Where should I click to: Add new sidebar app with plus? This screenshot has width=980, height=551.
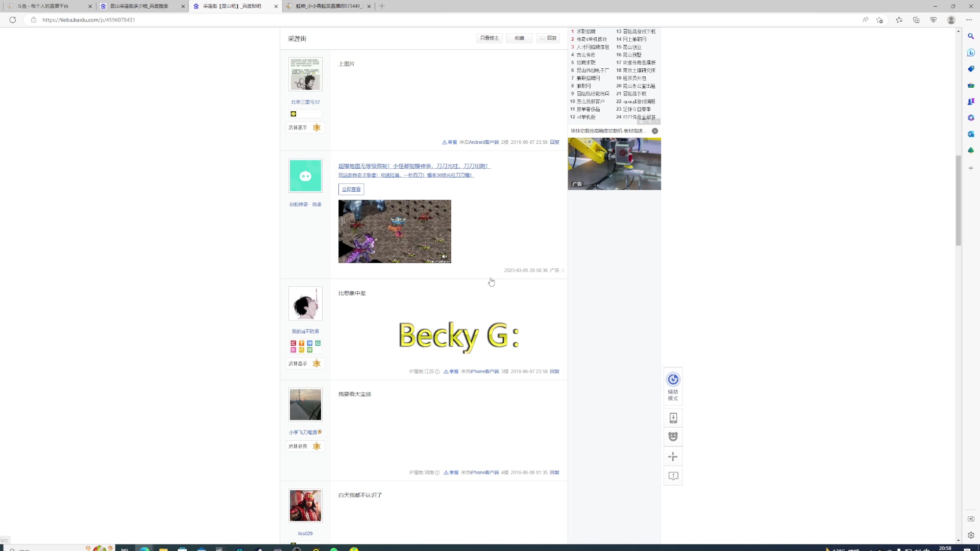pos(971,168)
